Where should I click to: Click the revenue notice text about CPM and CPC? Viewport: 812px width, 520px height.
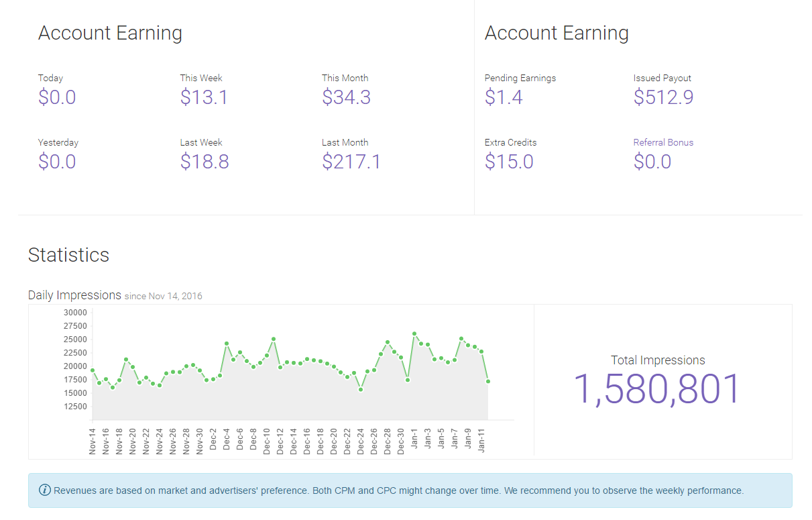[398, 490]
